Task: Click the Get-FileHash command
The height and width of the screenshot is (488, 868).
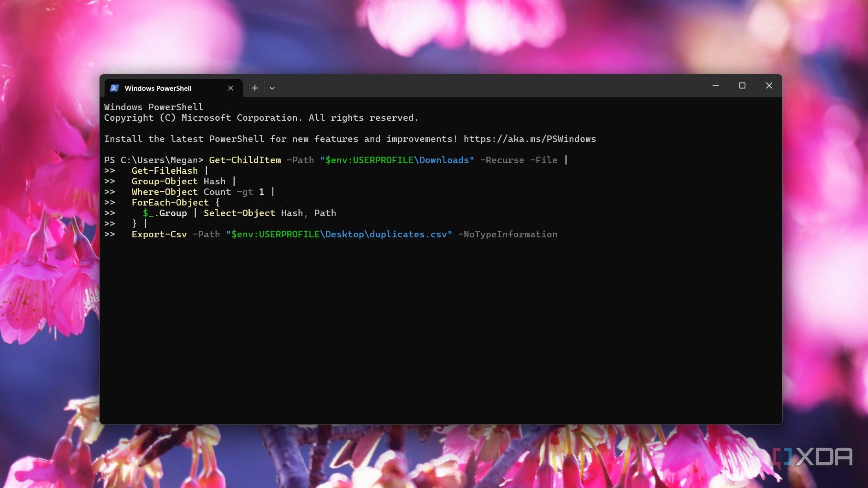Action: (x=165, y=171)
